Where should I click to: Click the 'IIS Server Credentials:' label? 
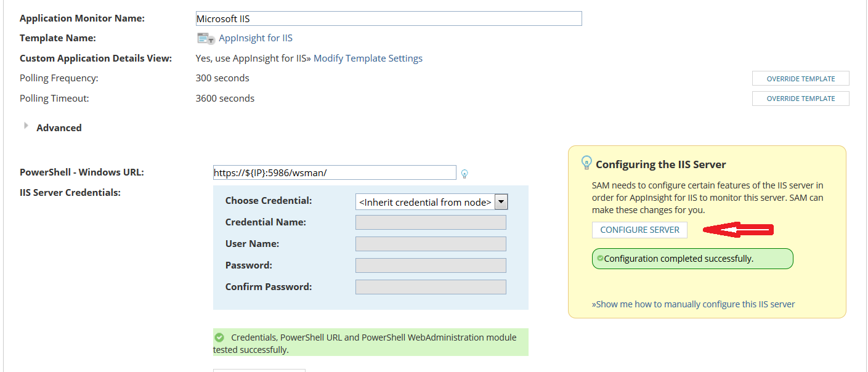click(70, 192)
